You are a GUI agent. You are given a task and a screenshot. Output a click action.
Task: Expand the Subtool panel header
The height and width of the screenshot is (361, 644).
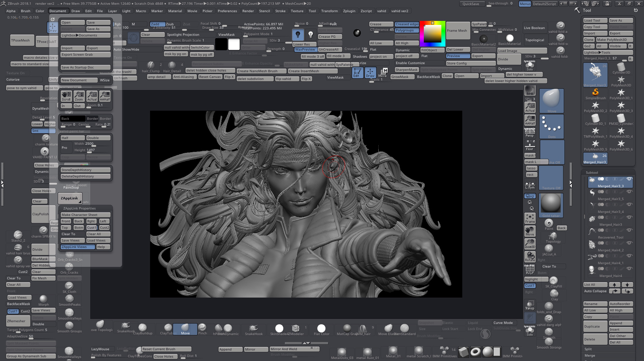point(592,172)
